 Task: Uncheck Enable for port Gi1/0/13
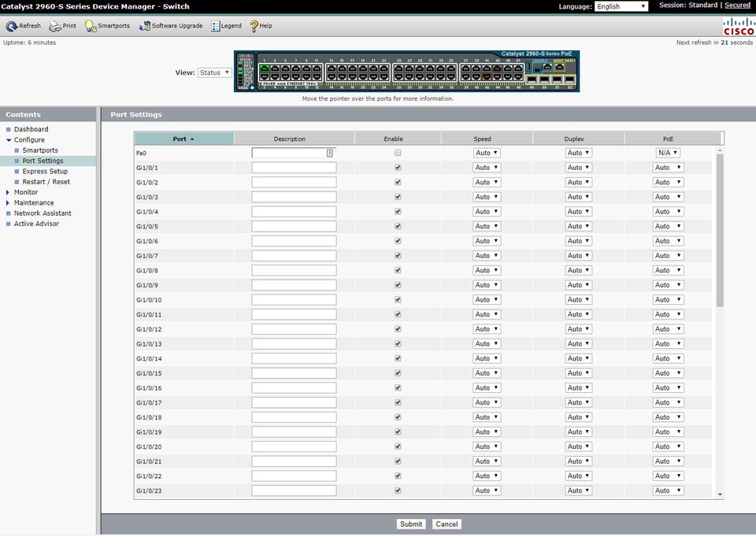398,344
